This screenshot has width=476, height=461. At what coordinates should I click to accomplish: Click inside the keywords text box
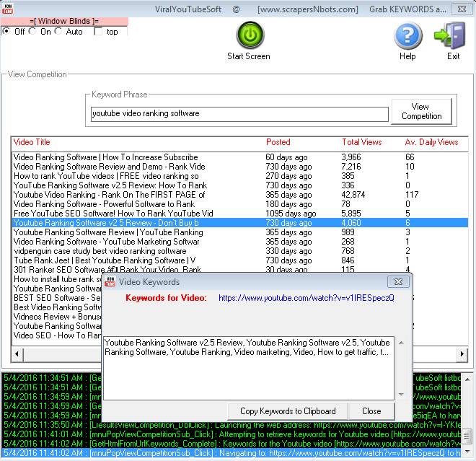point(249,368)
